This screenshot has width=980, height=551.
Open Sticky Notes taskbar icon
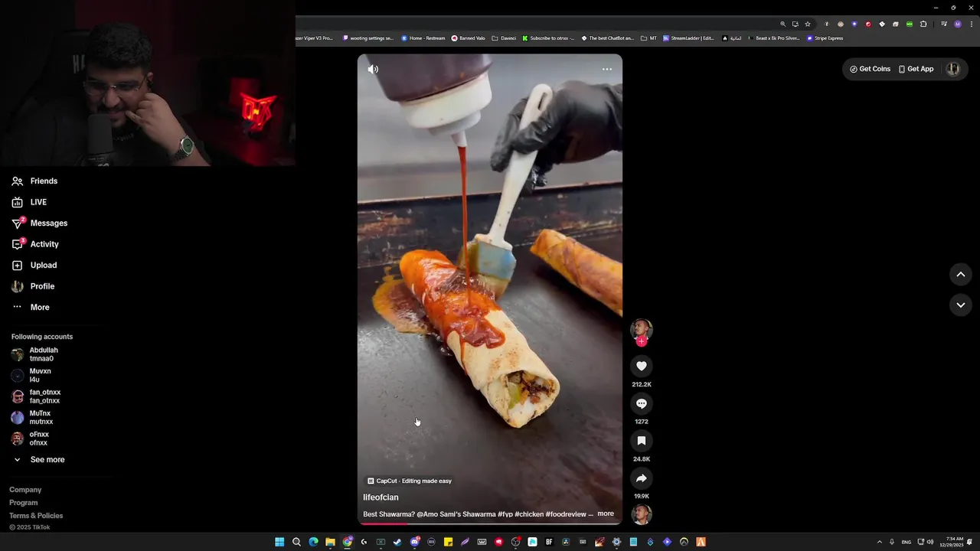pos(448,542)
